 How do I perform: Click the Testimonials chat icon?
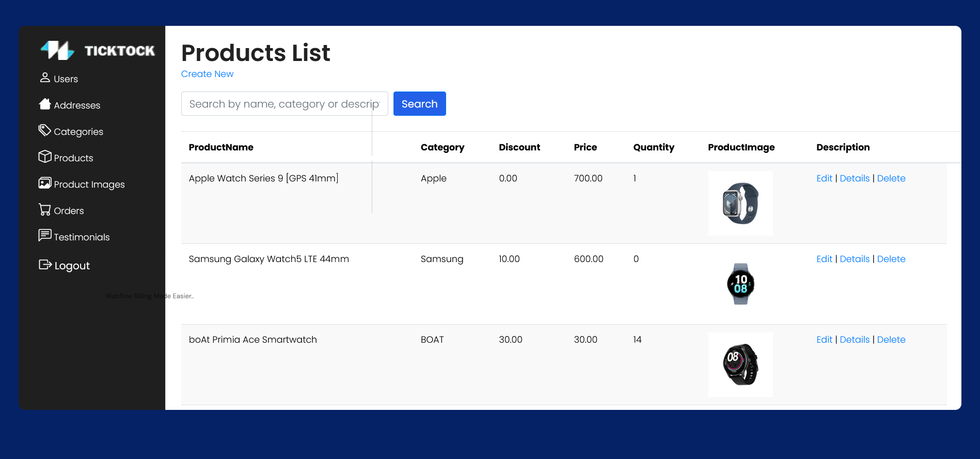pyautogui.click(x=45, y=236)
